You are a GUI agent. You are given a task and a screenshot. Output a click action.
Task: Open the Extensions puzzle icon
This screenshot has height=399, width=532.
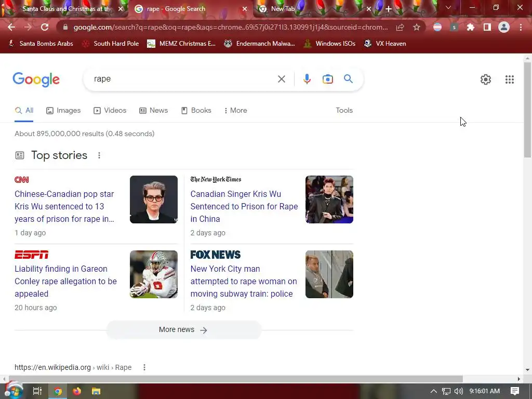pyautogui.click(x=471, y=27)
